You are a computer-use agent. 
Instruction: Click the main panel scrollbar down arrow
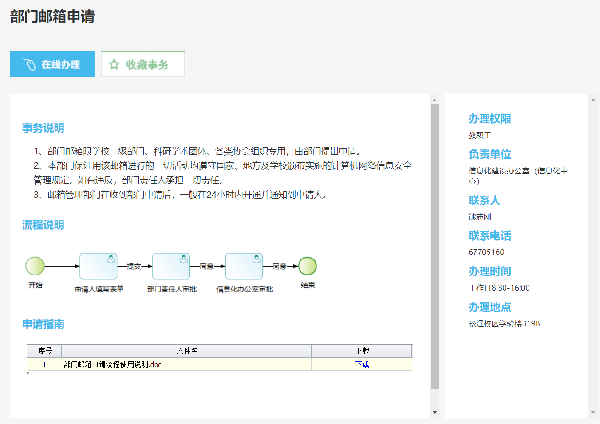(434, 411)
